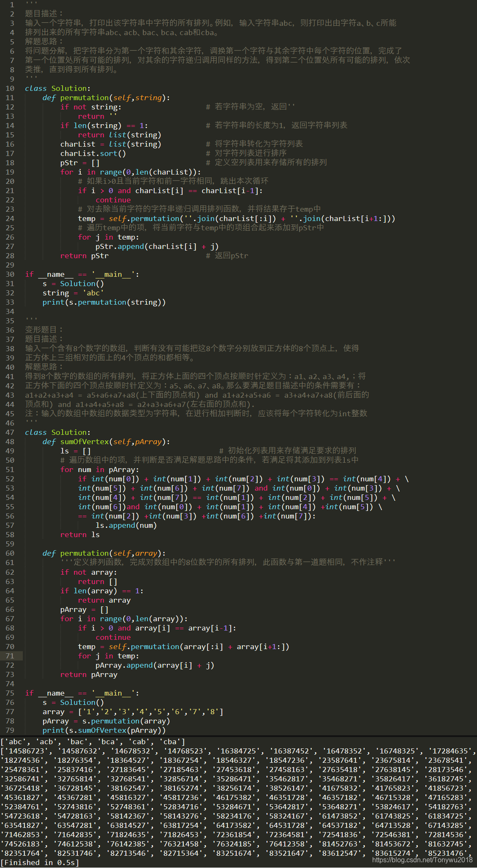Click "pArray.append(array[i] + j)" on line 72

pyautogui.click(x=155, y=665)
